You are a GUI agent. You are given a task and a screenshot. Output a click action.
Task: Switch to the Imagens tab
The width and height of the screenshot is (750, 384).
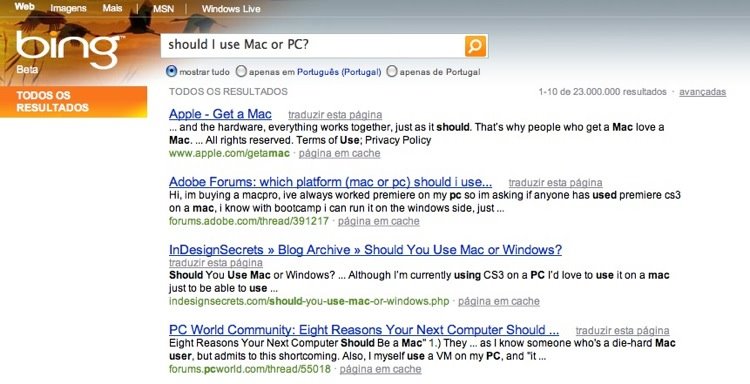coord(68,8)
